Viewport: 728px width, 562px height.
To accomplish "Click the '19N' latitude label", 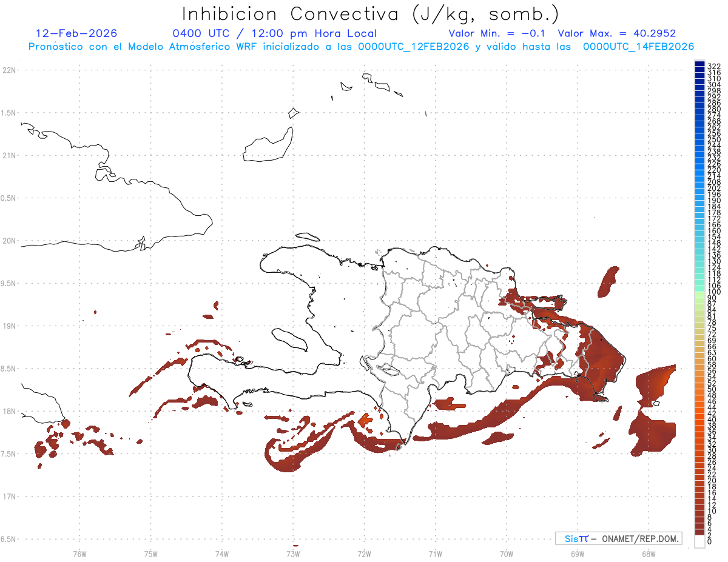I will pos(8,326).
